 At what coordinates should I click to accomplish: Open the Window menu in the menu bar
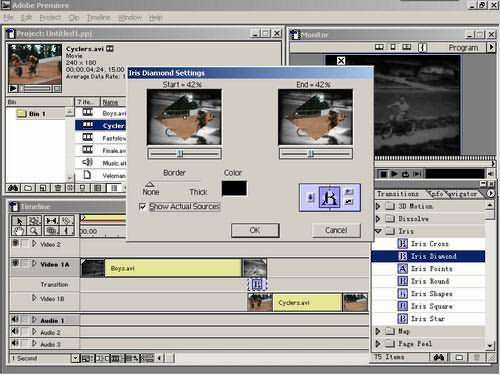[130, 17]
